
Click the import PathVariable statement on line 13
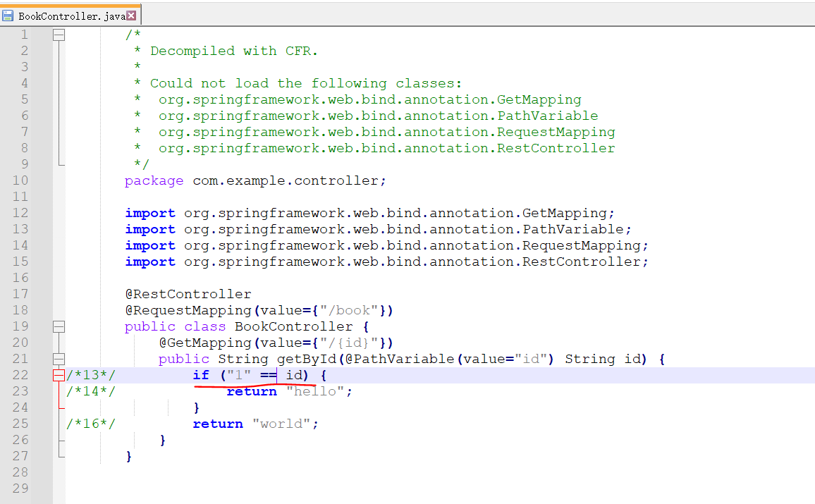pyautogui.click(x=378, y=229)
